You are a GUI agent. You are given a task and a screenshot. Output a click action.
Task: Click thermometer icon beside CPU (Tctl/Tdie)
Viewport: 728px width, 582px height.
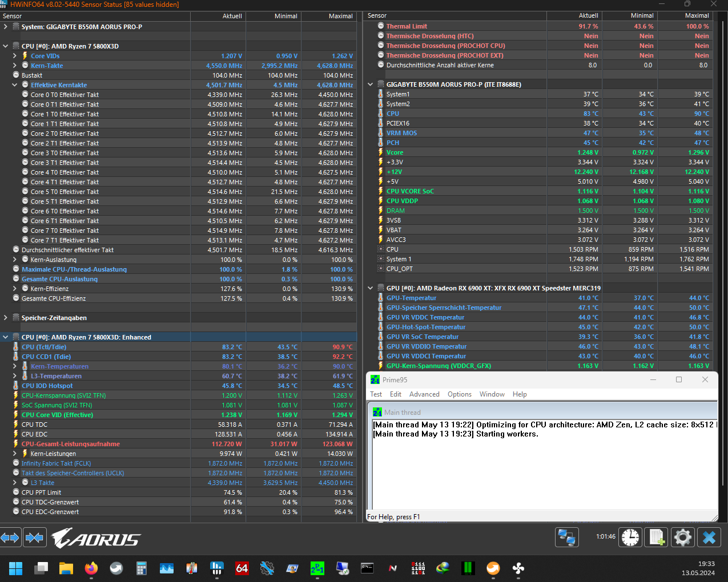[16, 347]
